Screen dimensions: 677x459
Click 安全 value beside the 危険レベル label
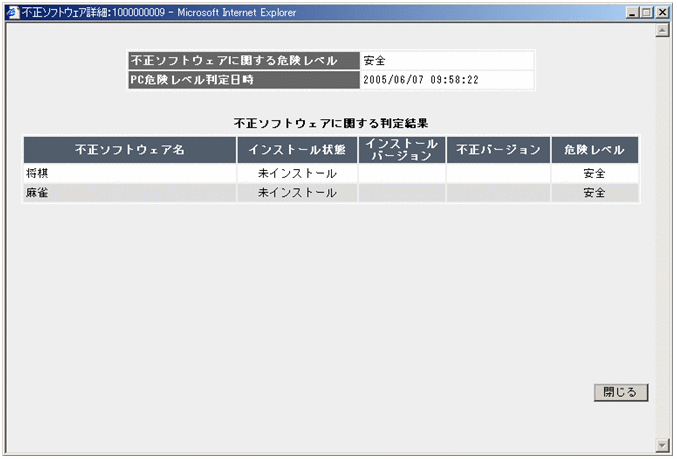click(x=374, y=60)
